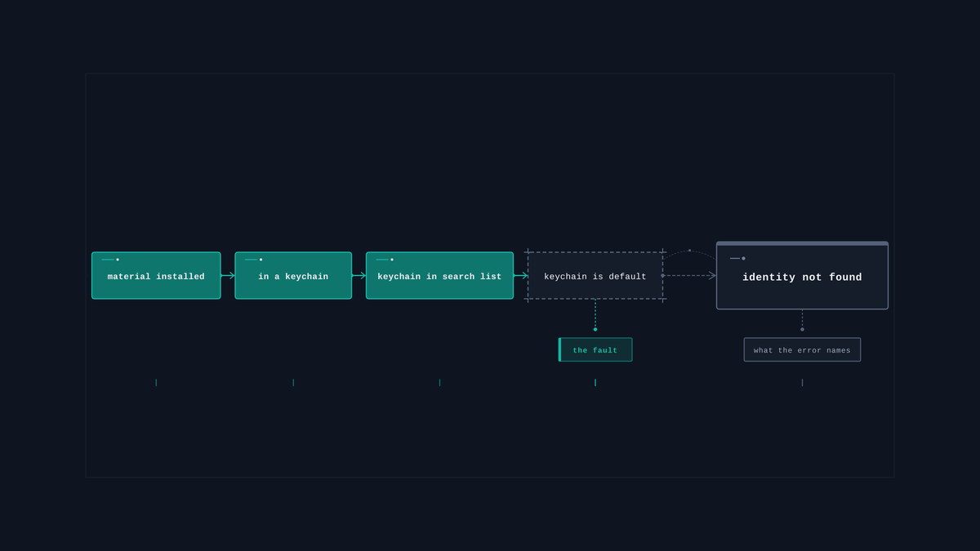Image resolution: width=980 pixels, height=551 pixels.
Task: Select the dashed "keychain is default" node
Action: (x=595, y=275)
